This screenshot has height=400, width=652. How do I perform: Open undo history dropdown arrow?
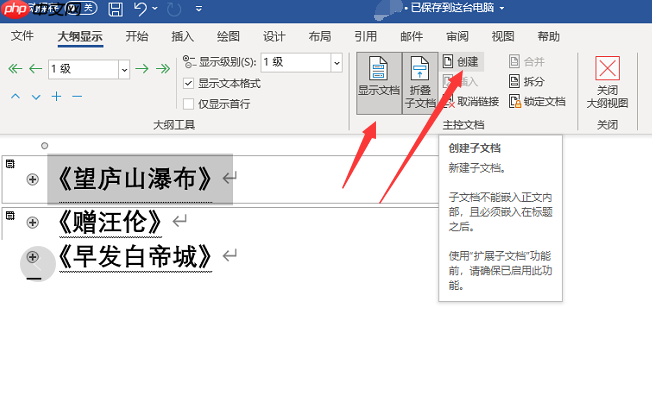pos(155,8)
